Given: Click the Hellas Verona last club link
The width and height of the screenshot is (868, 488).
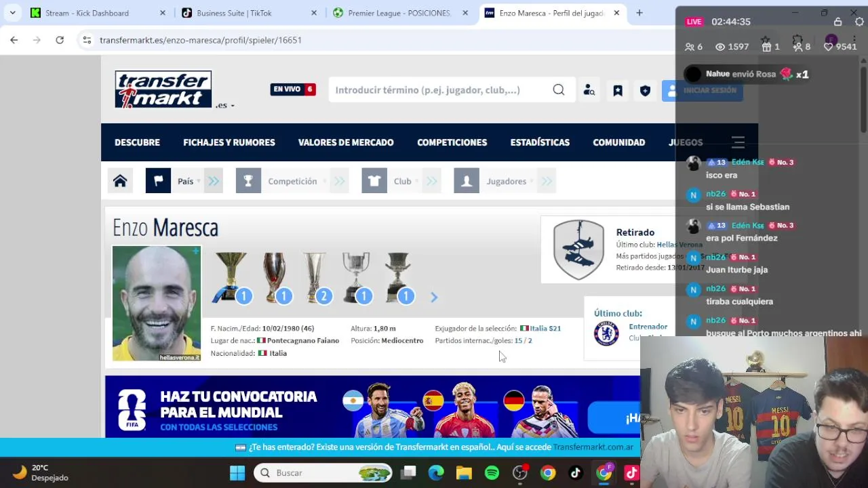Looking at the screenshot, I should coord(679,245).
